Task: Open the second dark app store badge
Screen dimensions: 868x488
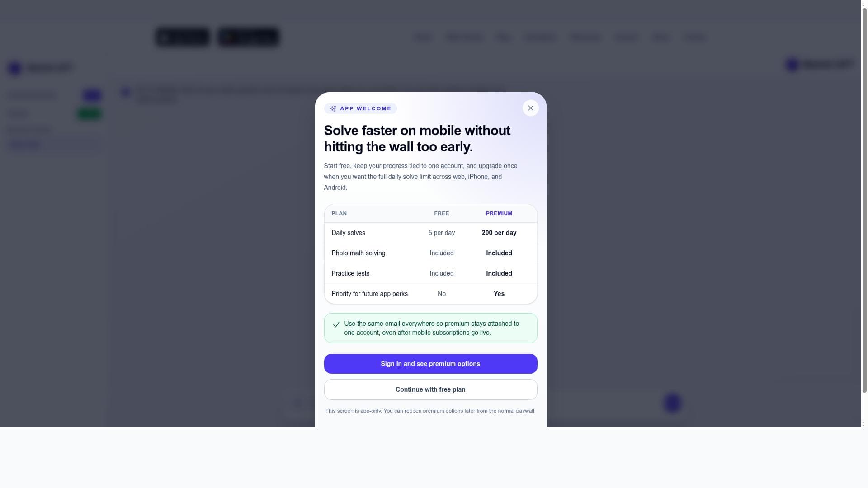Action: tap(248, 37)
